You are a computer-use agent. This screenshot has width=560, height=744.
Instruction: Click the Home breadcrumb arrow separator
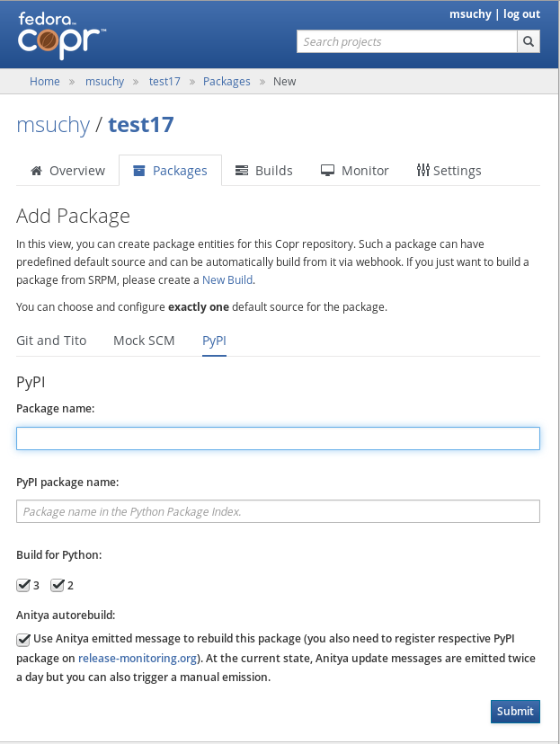coord(70,81)
